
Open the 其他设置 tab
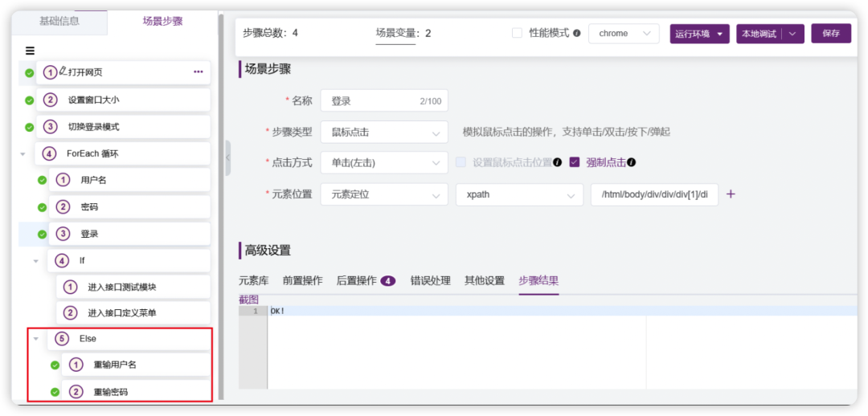(485, 280)
